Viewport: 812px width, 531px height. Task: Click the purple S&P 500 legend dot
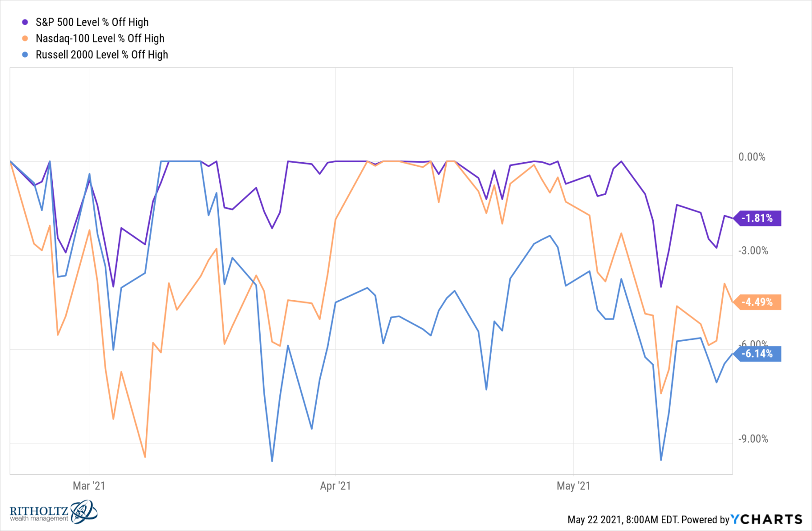click(25, 22)
